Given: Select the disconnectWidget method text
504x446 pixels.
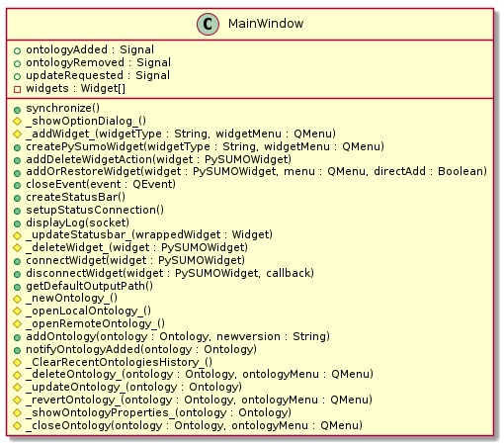Looking at the screenshot, I should pyautogui.click(x=170, y=273).
